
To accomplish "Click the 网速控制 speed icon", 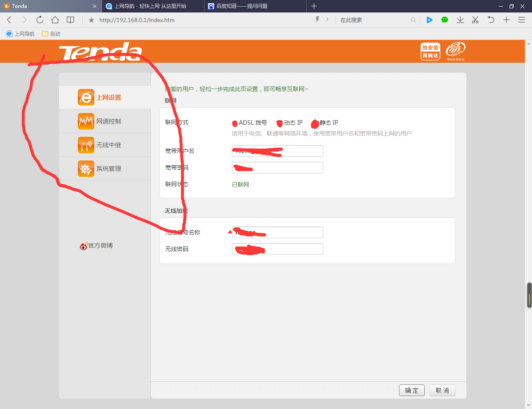I will click(x=86, y=121).
